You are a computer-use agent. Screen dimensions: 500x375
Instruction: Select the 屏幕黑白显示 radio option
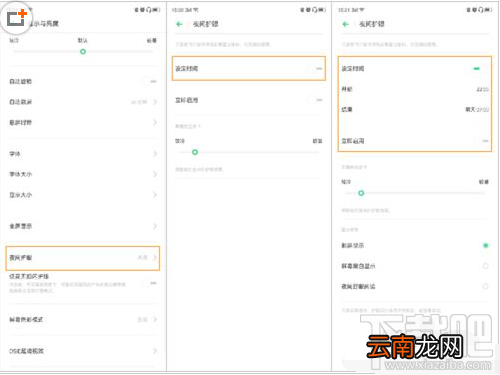485,266
